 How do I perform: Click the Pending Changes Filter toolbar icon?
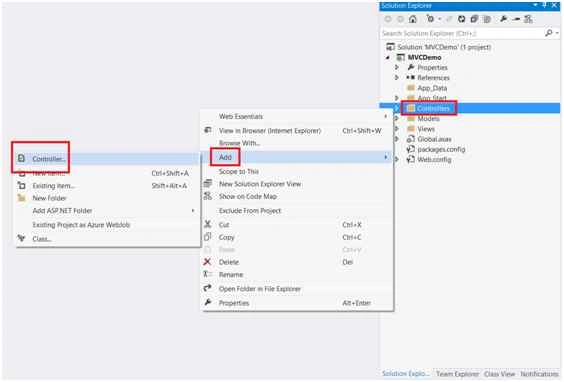click(x=430, y=19)
